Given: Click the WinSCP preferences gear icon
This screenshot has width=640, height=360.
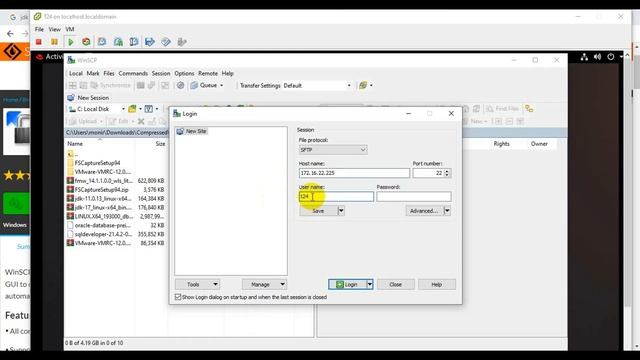Looking at the screenshot, I should [x=180, y=85].
